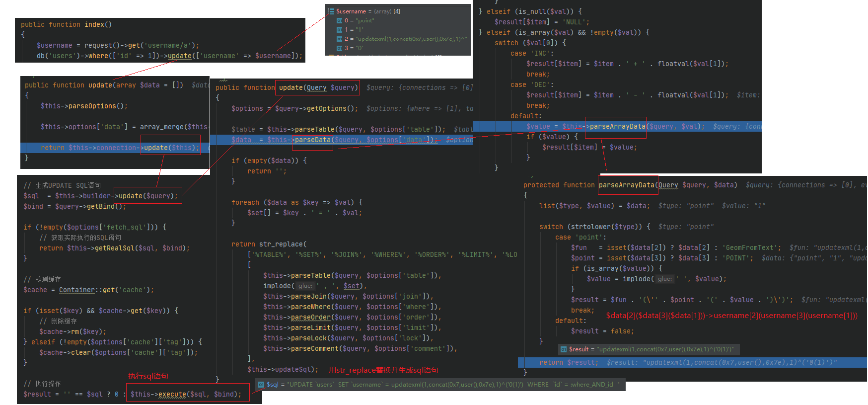Click highlighted "return $result;" line

[692, 362]
